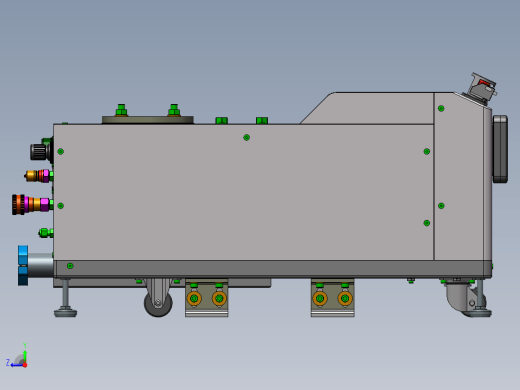Select the lower-left green screw on the side panel
Viewport: 520px width, 390px height.
[60, 206]
